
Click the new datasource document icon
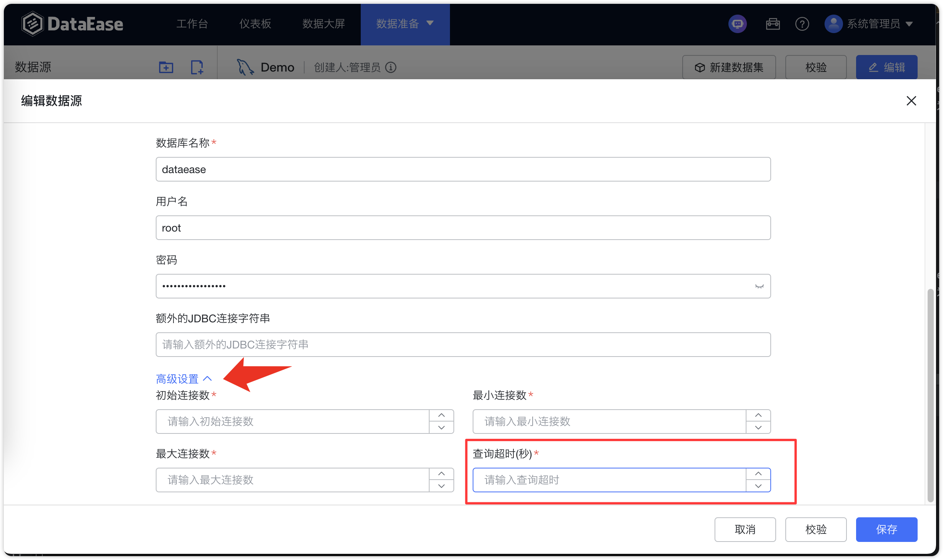197,67
